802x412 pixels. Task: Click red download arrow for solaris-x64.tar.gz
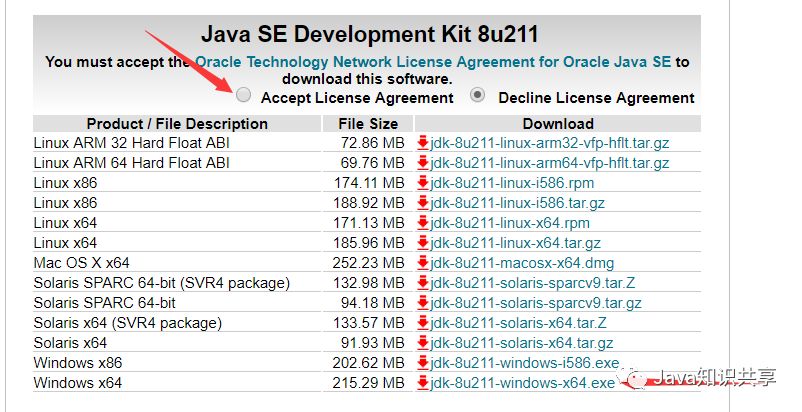click(x=422, y=342)
